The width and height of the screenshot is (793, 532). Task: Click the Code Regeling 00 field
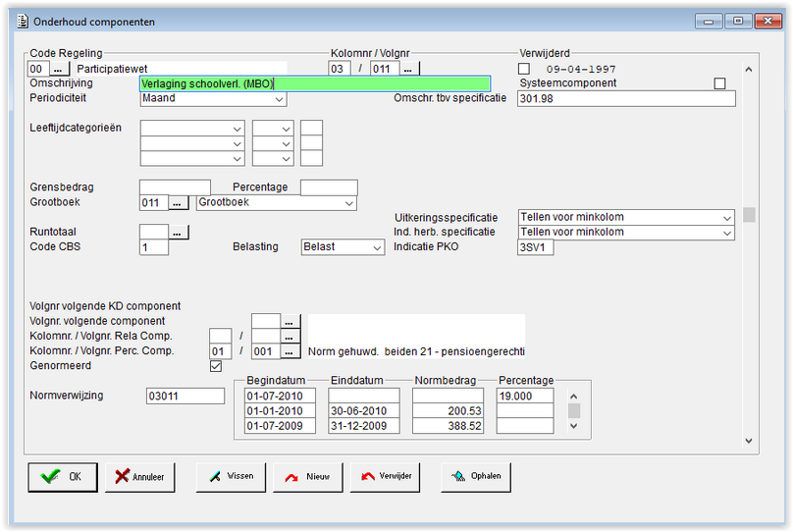38,69
